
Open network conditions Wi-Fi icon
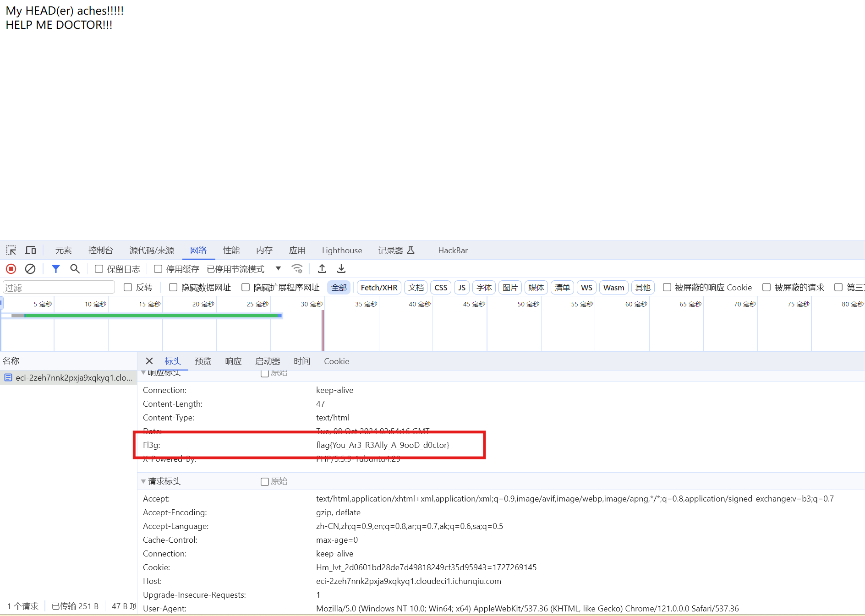pos(297,269)
